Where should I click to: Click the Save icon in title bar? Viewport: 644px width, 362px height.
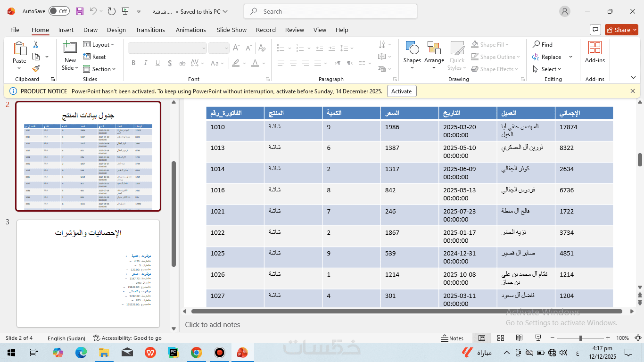(80, 11)
